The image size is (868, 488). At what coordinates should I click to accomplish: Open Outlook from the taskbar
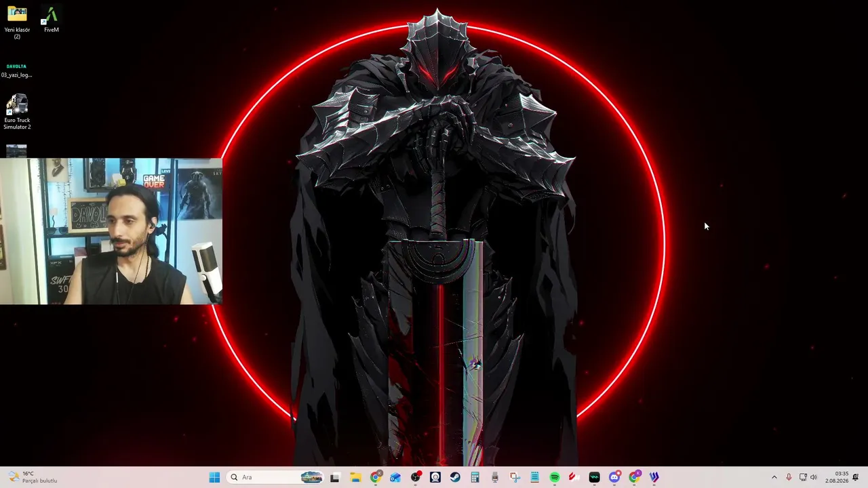coord(395,477)
